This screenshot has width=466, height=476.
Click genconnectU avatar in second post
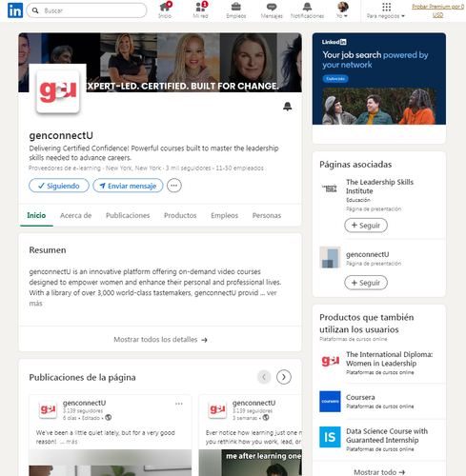[x=217, y=409]
